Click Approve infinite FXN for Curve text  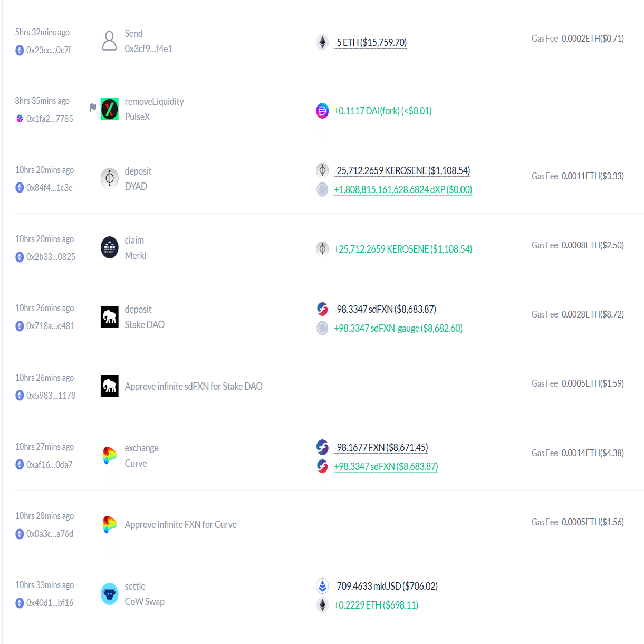pyautogui.click(x=180, y=525)
